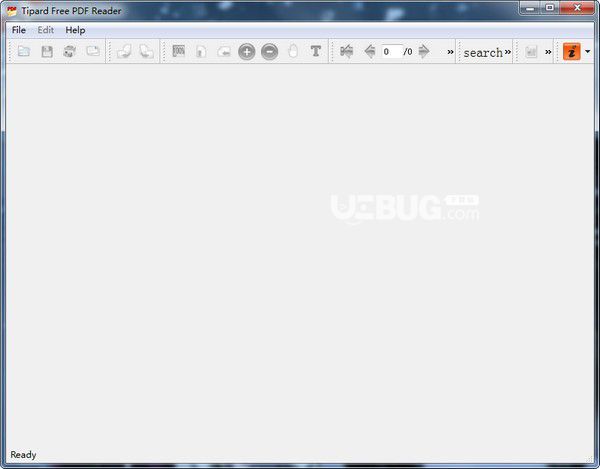This screenshot has width=600, height=469.
Task: Click the page number input field
Action: pyautogui.click(x=392, y=51)
